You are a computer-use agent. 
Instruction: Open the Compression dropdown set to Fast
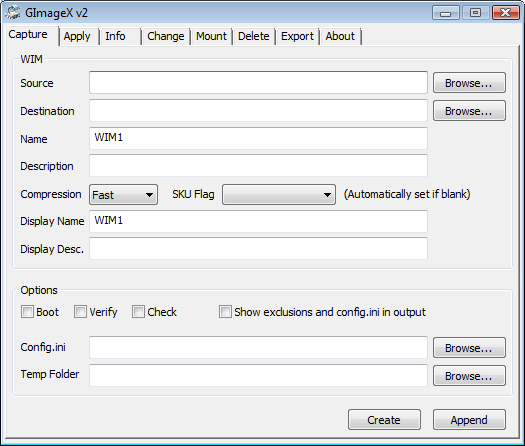coord(123,195)
